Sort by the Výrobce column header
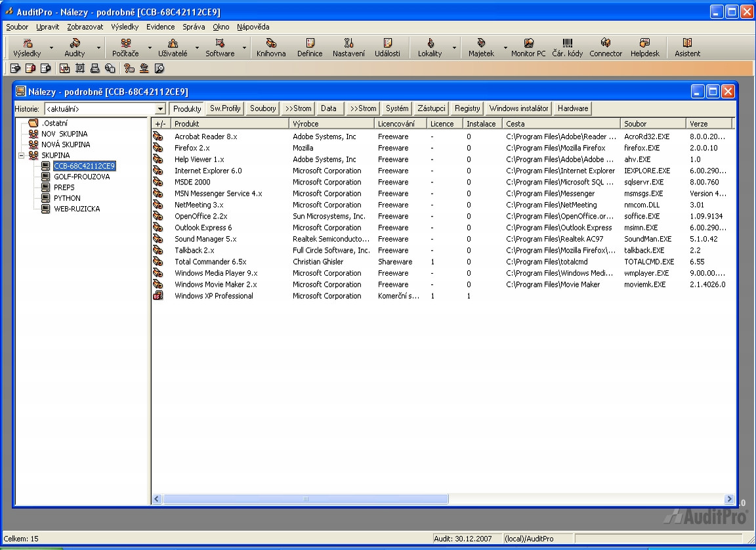The width and height of the screenshot is (756, 550). point(331,124)
